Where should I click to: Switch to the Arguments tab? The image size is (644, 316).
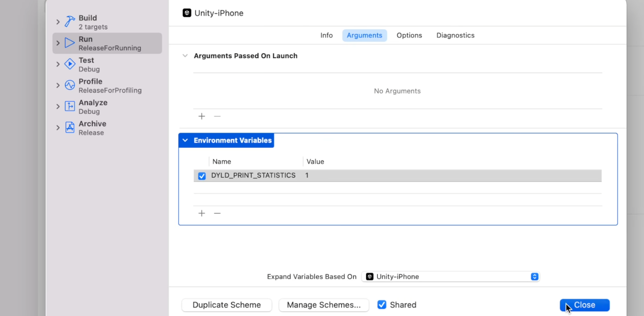[364, 35]
